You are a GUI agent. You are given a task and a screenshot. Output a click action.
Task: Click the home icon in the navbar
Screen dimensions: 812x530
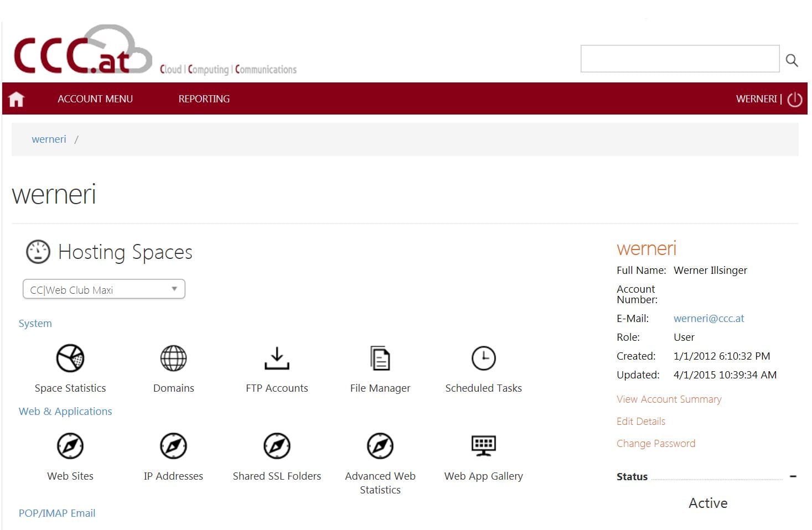[15, 98]
